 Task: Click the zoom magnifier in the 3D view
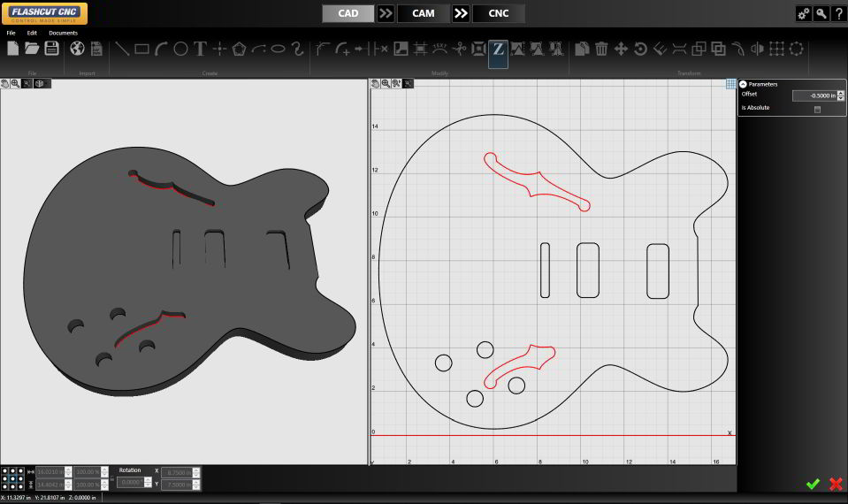(15, 83)
